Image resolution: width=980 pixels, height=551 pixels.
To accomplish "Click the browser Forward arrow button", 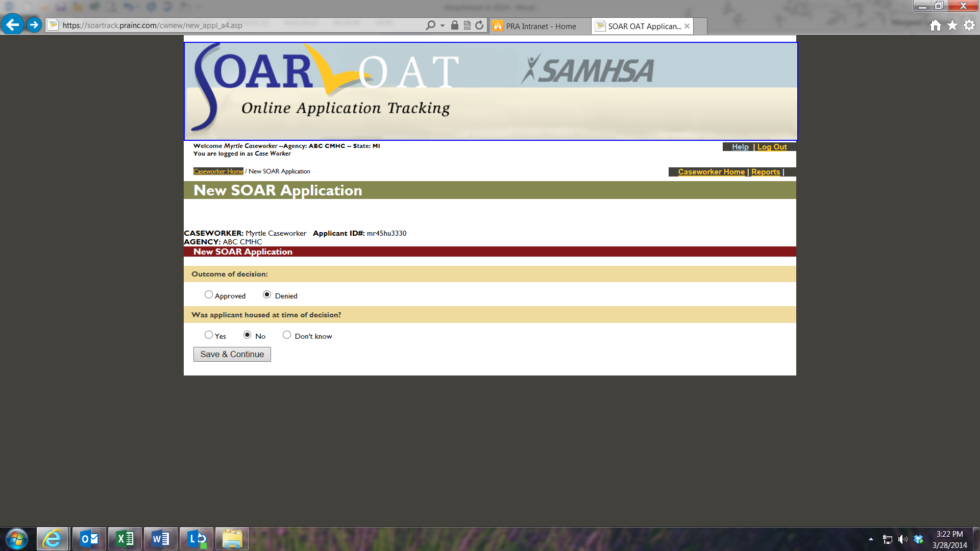I will pos(34,24).
